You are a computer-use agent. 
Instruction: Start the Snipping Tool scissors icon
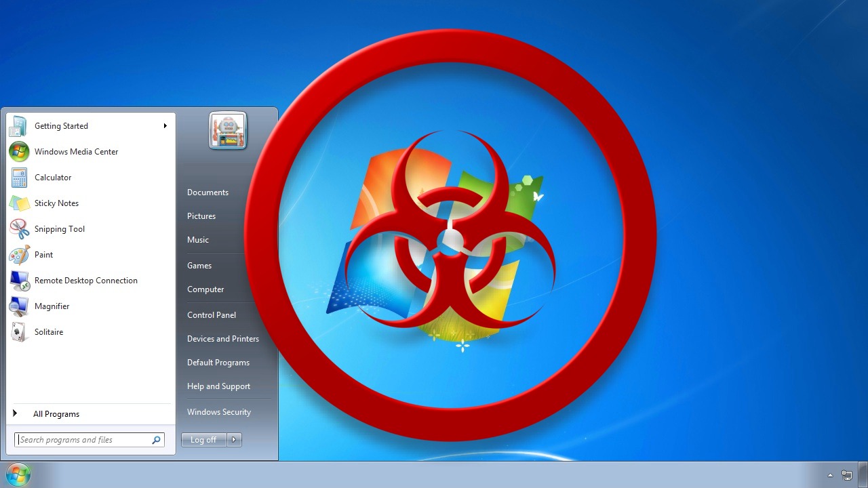tap(19, 229)
